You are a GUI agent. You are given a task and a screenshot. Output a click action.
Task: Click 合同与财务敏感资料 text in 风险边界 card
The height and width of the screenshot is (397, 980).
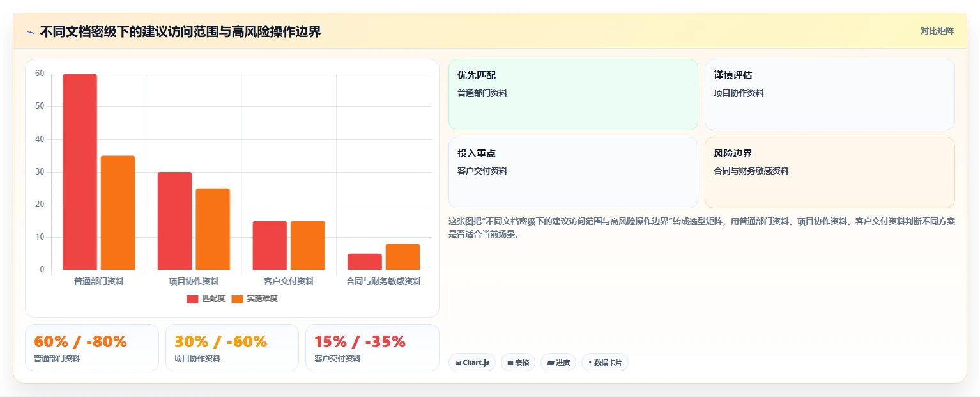click(x=751, y=171)
